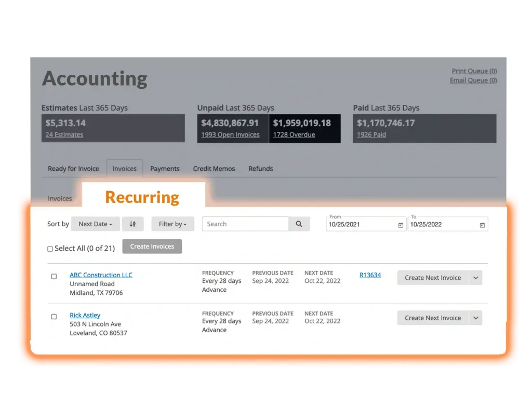View the 1728 Overdue link

294,134
